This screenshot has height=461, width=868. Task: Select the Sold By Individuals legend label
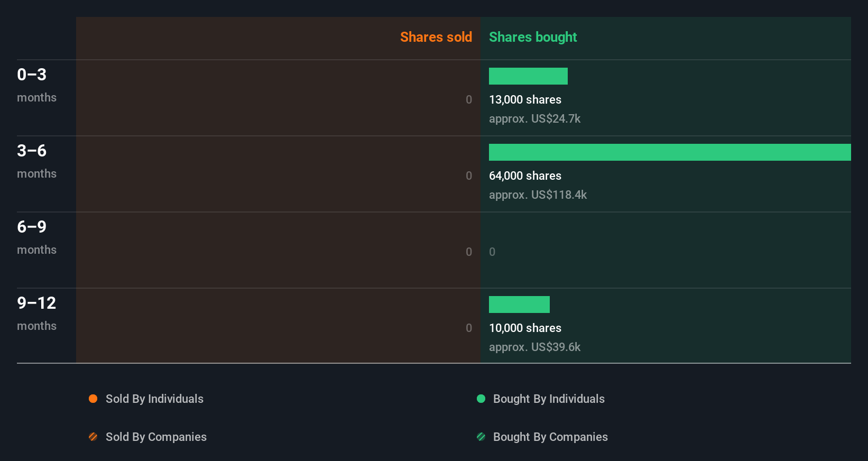[x=154, y=399]
